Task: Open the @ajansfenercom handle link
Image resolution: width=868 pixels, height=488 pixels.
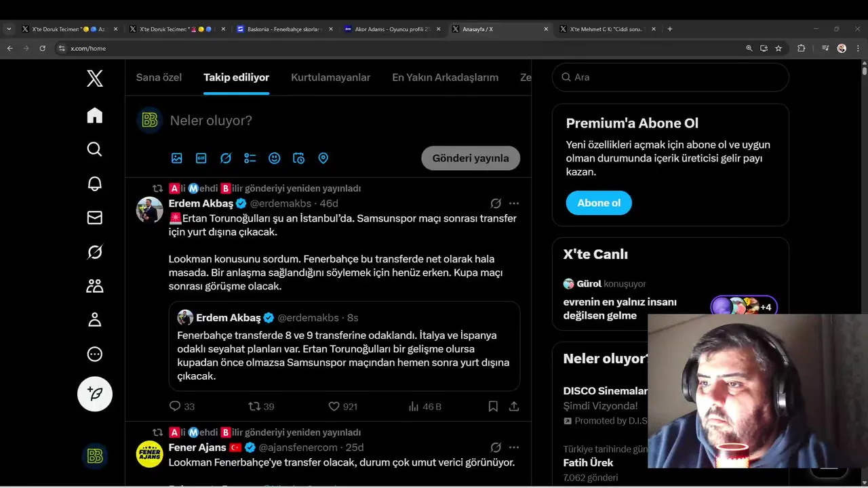Action: (x=298, y=447)
